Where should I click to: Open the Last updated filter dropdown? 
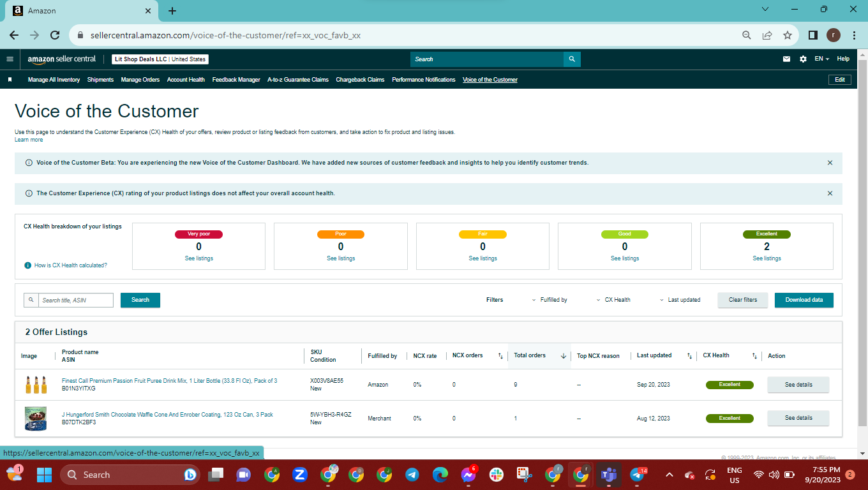click(680, 300)
